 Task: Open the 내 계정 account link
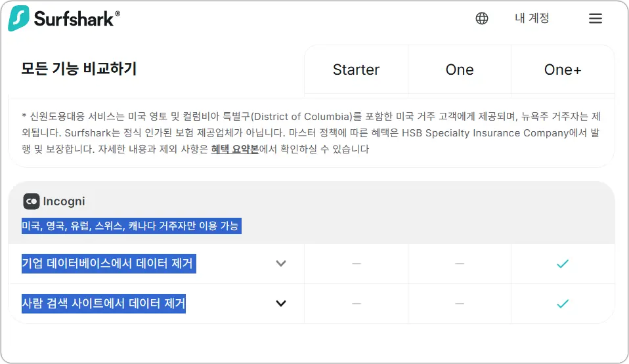coord(532,18)
